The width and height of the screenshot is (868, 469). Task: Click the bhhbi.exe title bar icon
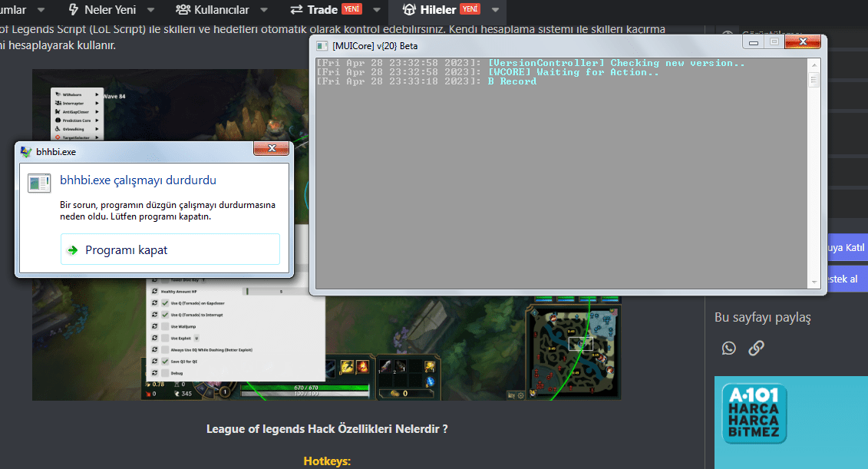pos(26,151)
